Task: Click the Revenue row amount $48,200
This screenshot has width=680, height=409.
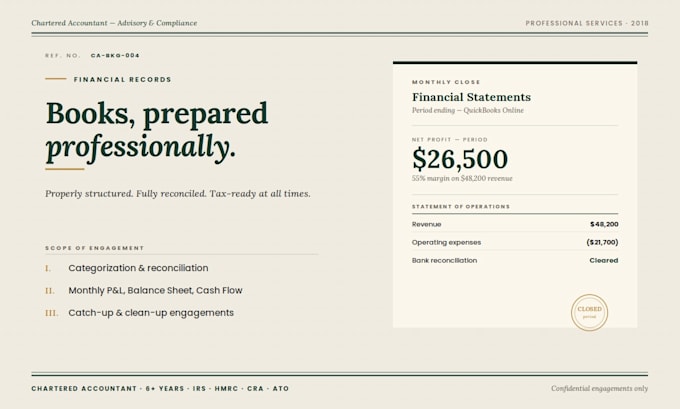Action: pos(604,224)
